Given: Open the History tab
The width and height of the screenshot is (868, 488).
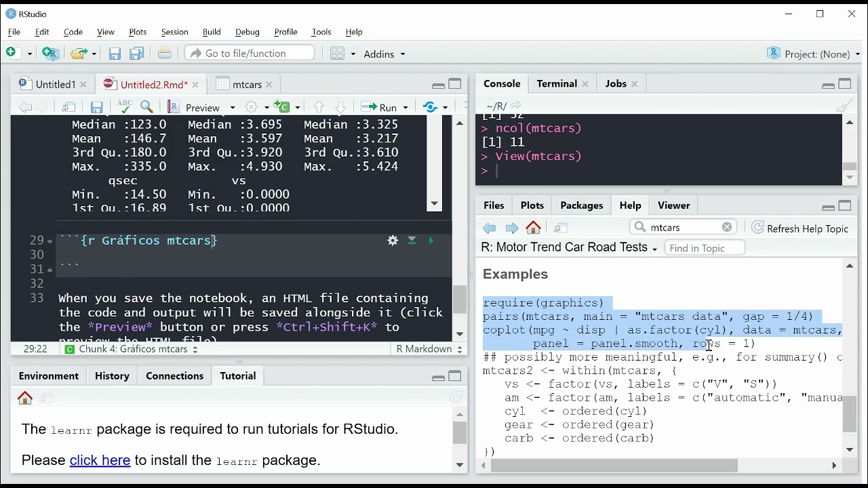Looking at the screenshot, I should click(112, 376).
